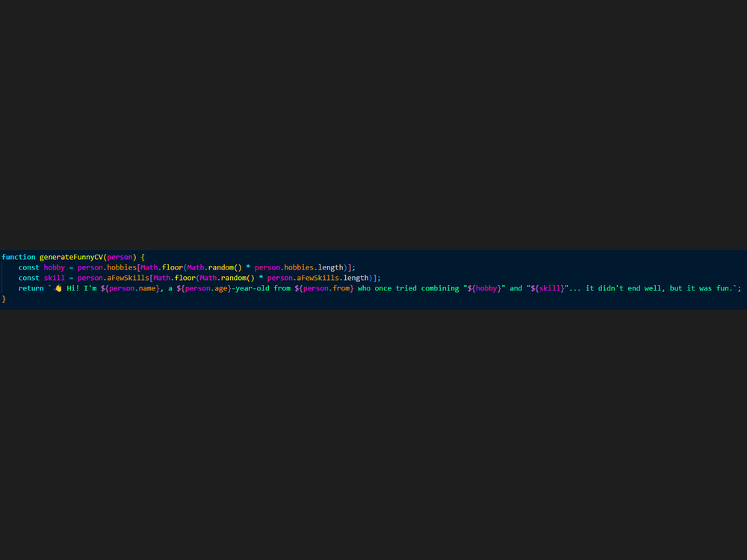Click the "${hobby}" placeholder in the return string
Screen dimensions: 747x560
(484, 288)
